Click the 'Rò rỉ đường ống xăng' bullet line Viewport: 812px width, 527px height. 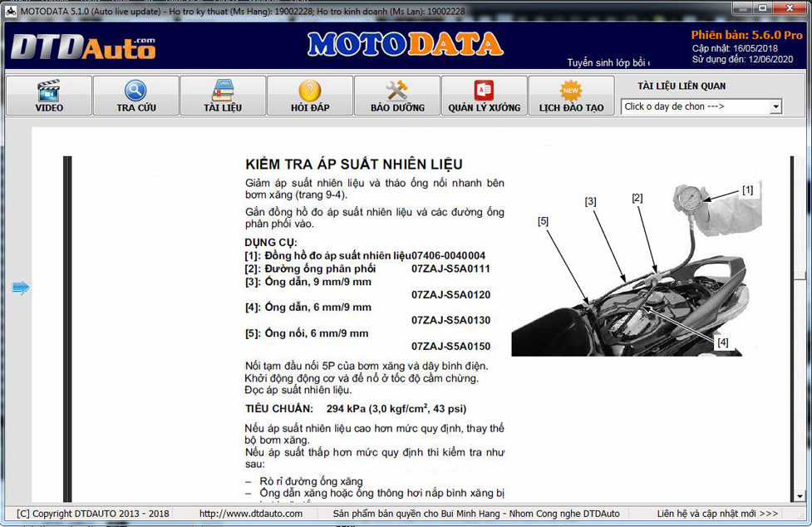311,481
